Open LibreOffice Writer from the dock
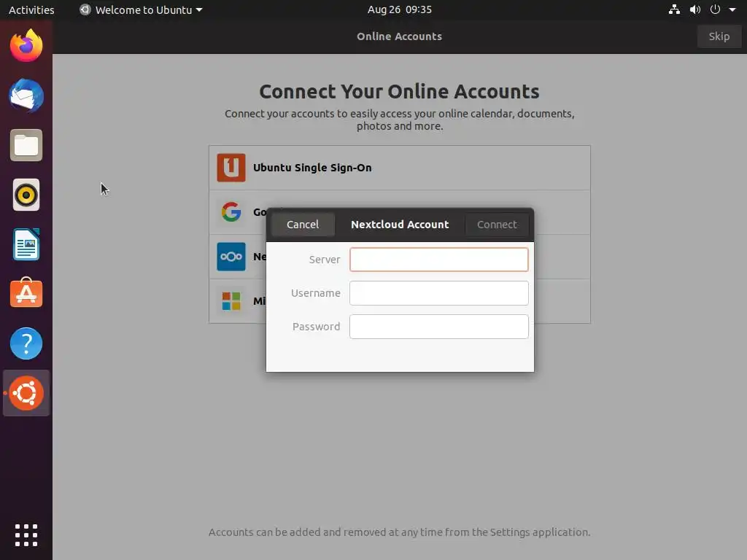Screen dimensions: 747x560 click(26, 244)
